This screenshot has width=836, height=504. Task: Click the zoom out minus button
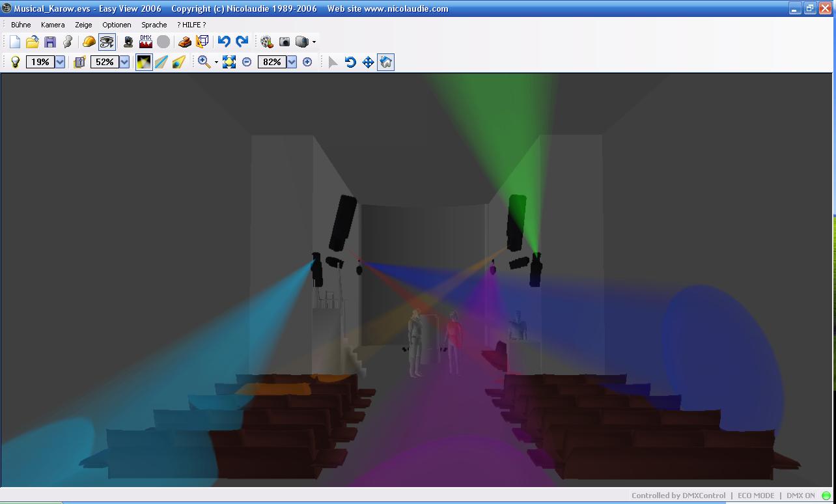[x=247, y=62]
